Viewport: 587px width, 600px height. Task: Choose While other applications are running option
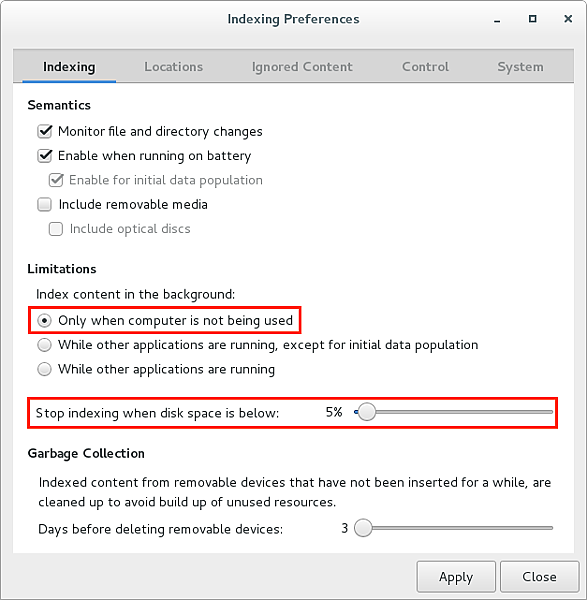tap(44, 369)
